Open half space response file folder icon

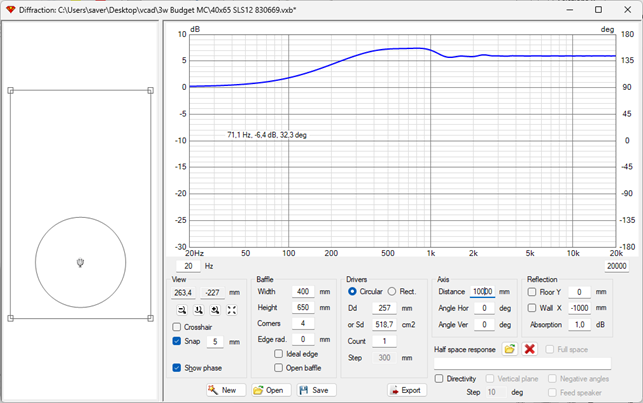point(509,349)
